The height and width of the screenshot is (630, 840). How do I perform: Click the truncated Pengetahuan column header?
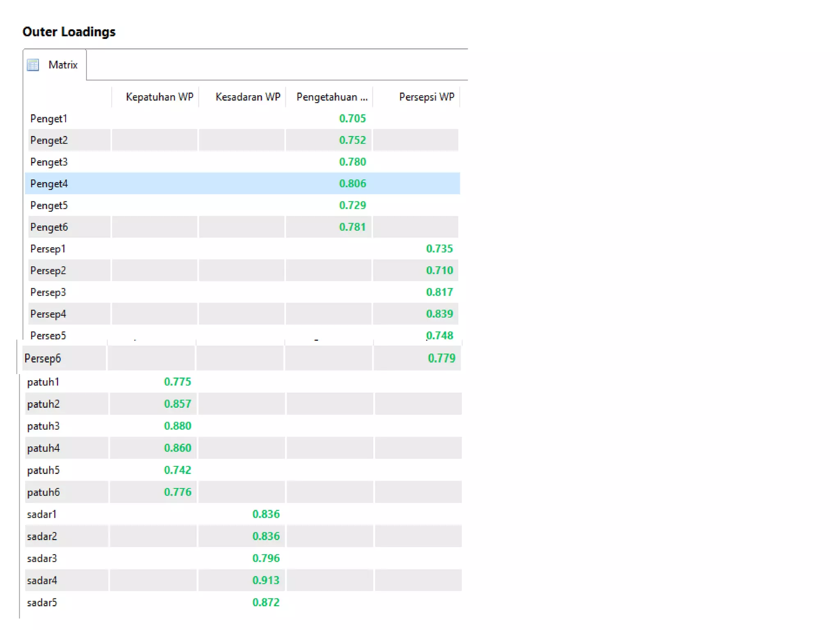pos(331,97)
